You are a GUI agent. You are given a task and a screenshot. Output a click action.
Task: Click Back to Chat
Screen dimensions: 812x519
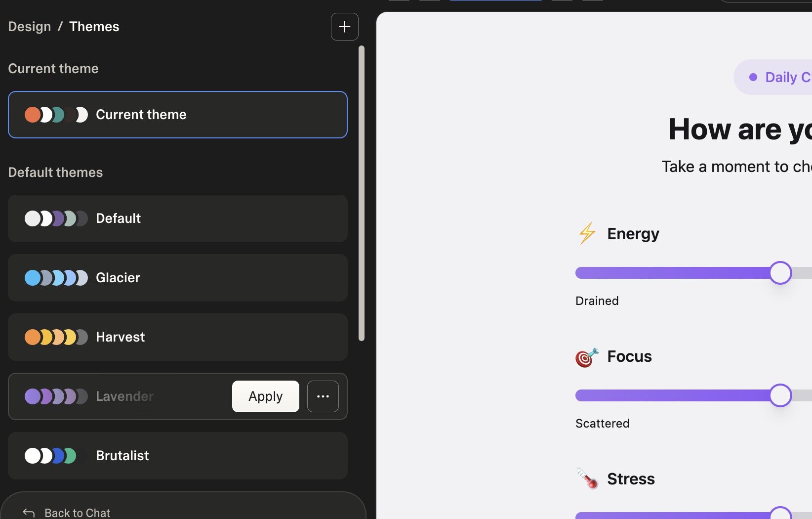(x=77, y=513)
